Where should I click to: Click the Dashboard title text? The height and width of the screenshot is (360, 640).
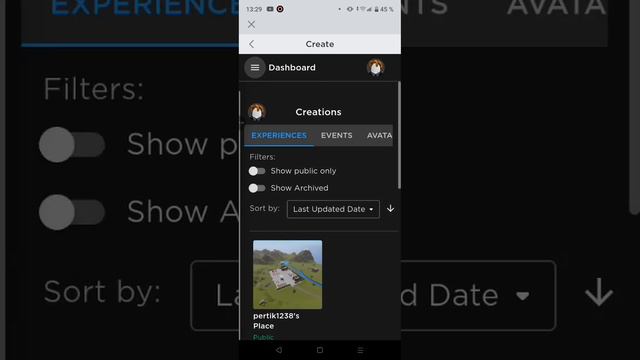[x=292, y=67]
